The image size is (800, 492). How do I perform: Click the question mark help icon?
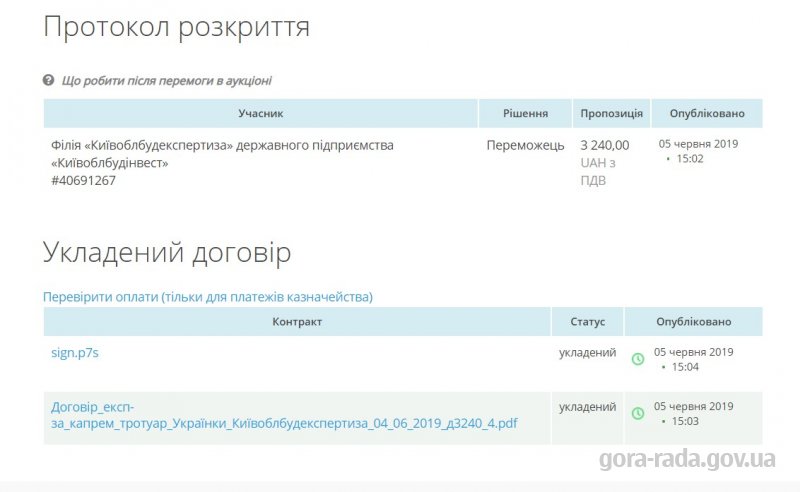coord(48,80)
